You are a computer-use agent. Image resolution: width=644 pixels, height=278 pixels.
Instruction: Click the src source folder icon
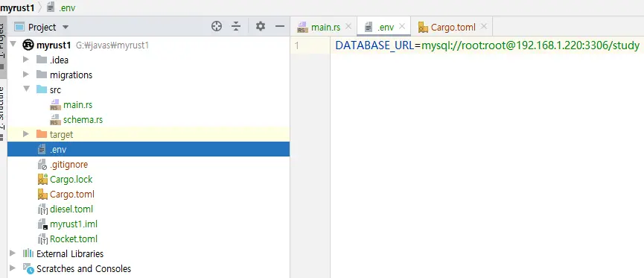42,89
